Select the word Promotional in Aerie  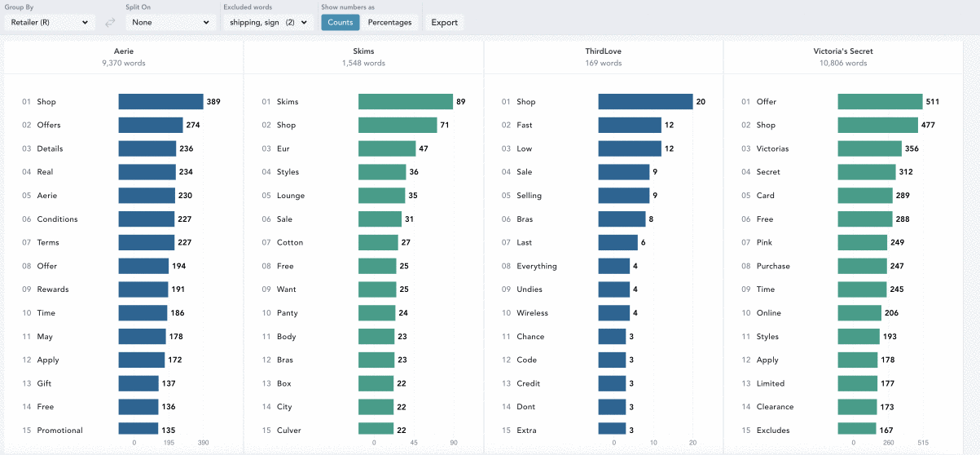(x=59, y=431)
